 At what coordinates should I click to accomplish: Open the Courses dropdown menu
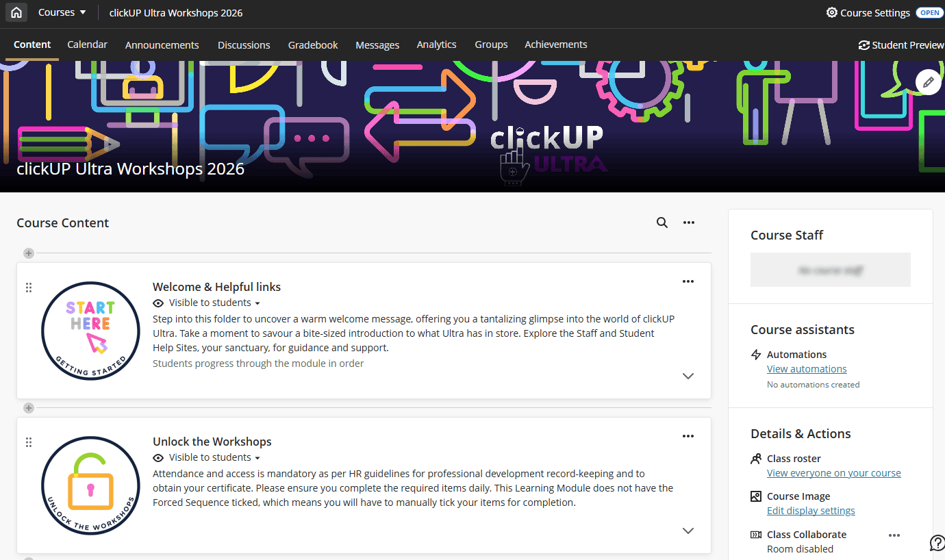[62, 12]
